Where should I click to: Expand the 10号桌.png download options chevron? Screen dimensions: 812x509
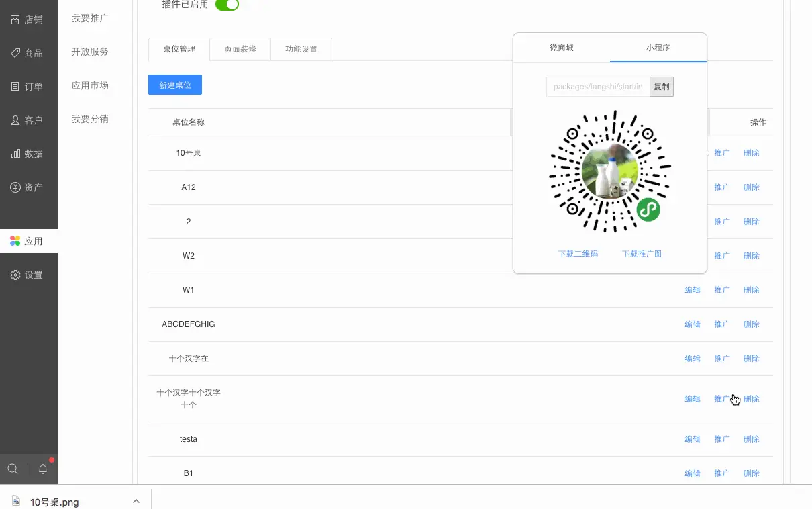pos(136,501)
